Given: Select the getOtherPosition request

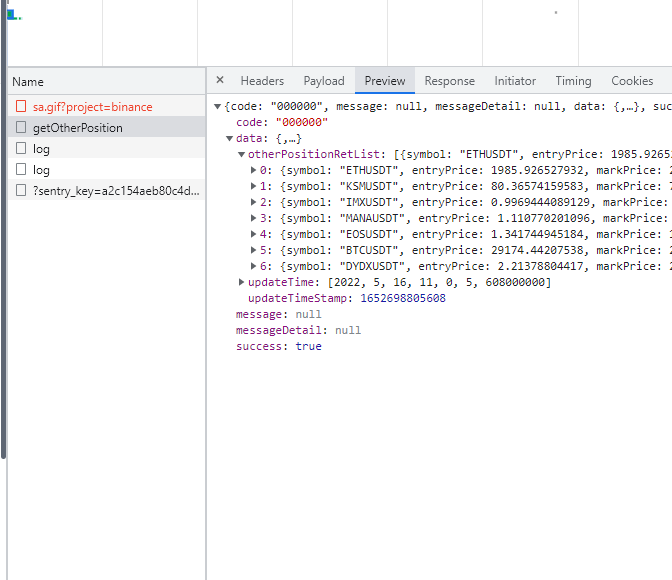Looking at the screenshot, I should [107, 127].
